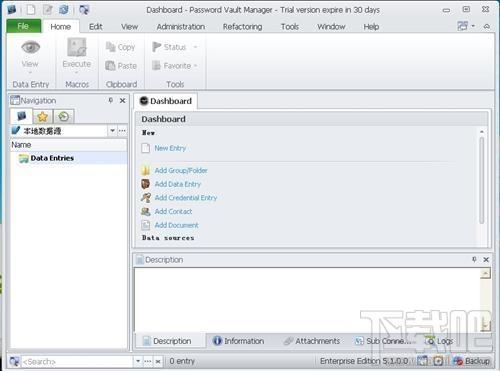Select the Information bottom tab
Screen dimensions: 500x371
238,341
